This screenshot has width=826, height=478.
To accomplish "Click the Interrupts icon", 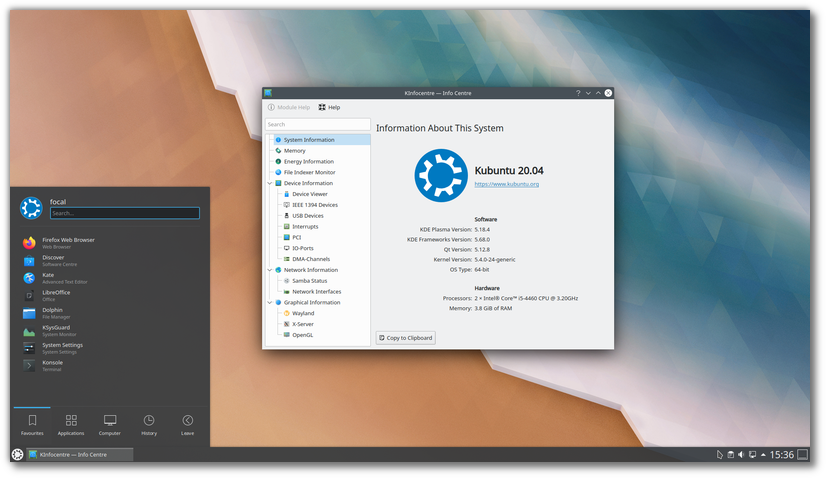I will pos(287,227).
